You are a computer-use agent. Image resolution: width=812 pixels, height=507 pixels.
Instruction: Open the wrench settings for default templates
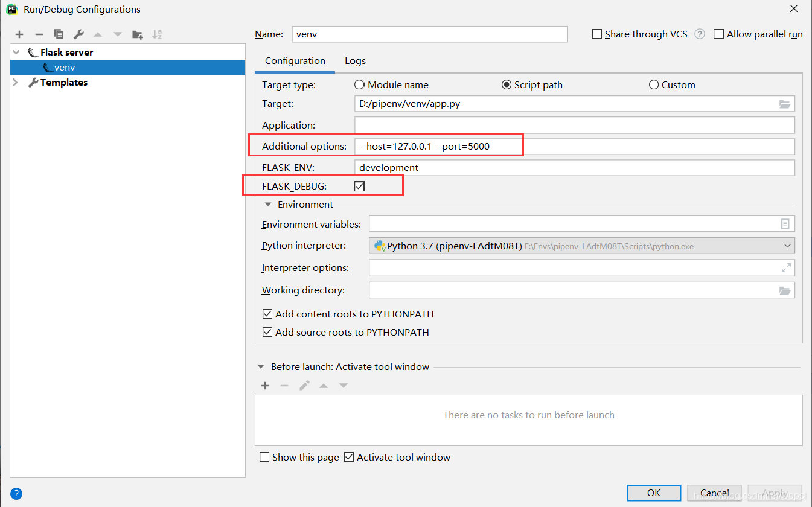click(78, 34)
